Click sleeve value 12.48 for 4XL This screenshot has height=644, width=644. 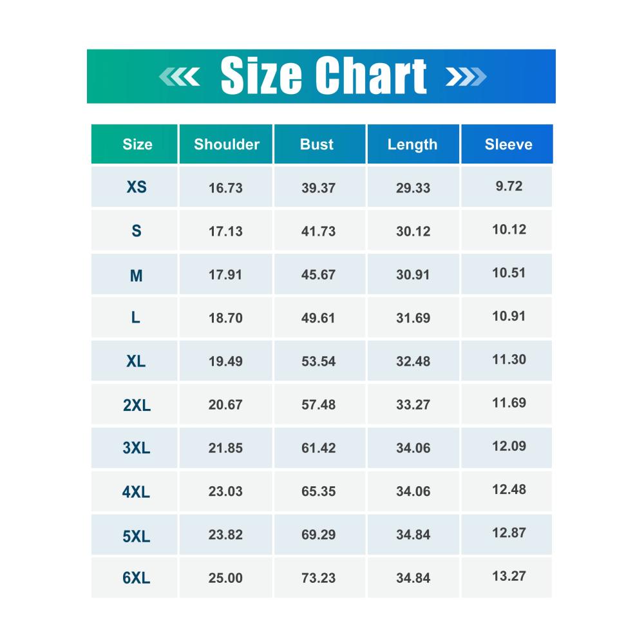click(509, 489)
